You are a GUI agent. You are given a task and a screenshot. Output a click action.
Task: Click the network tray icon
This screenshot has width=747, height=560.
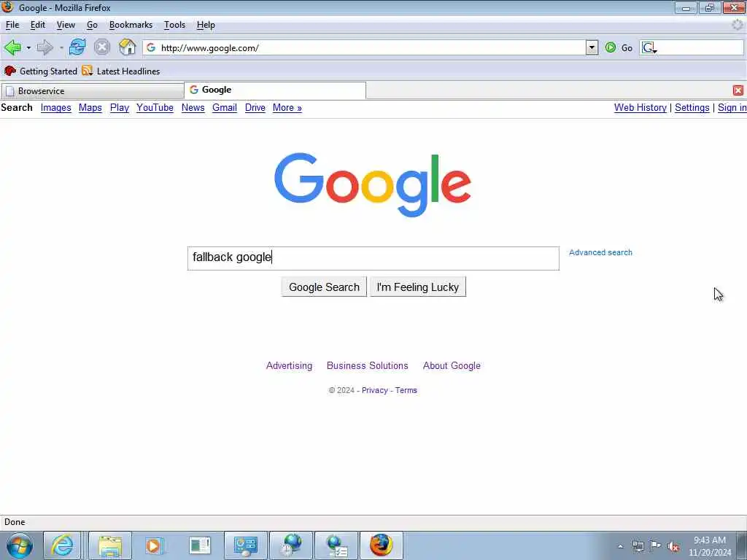(638, 547)
